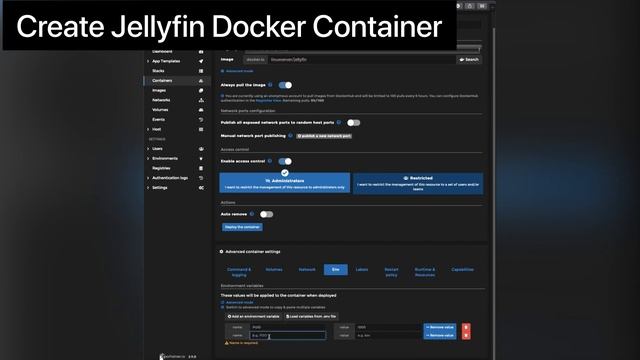Open Volumes in the sidebar
This screenshot has height=360, width=640.
[160, 110]
